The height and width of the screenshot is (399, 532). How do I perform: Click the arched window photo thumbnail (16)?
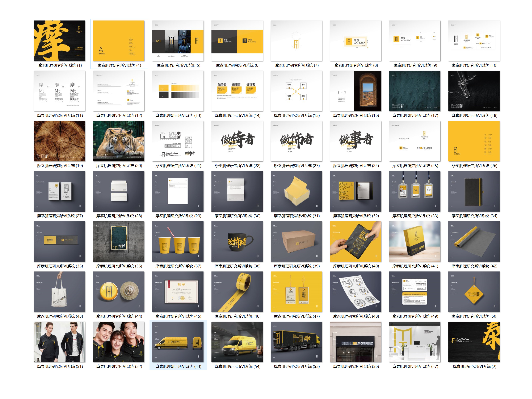pyautogui.click(x=355, y=91)
